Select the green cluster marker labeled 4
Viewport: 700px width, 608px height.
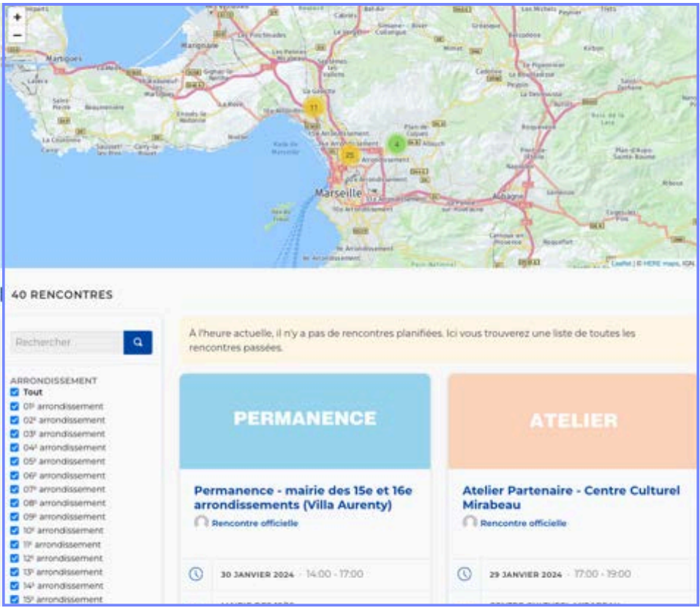tap(396, 145)
